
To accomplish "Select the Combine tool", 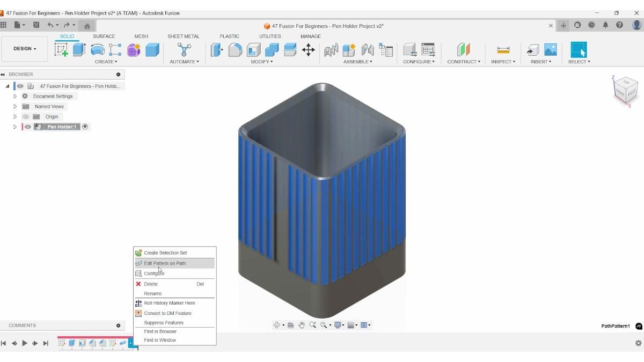I will pyautogui.click(x=272, y=50).
